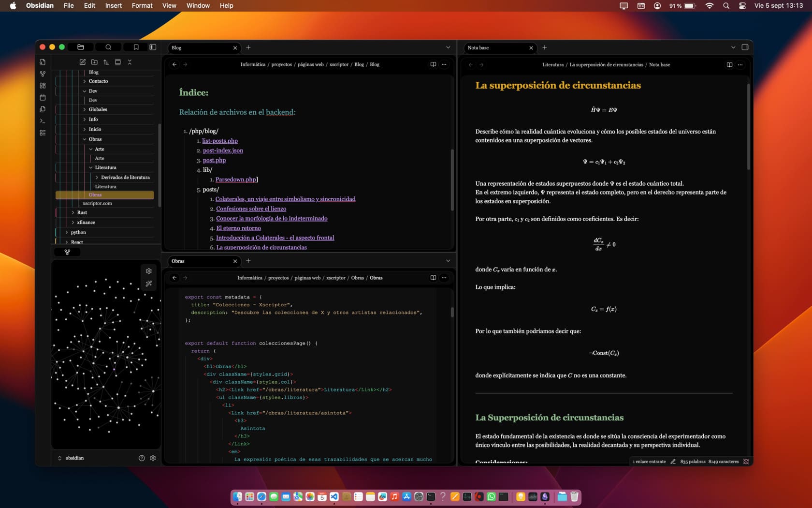Toggle reading view in Blog pane

[433, 64]
